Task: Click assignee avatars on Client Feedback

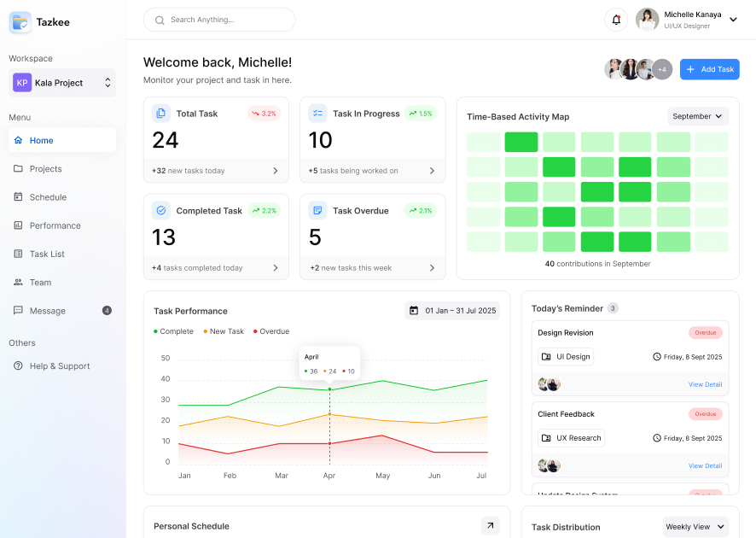Action: [x=550, y=465]
